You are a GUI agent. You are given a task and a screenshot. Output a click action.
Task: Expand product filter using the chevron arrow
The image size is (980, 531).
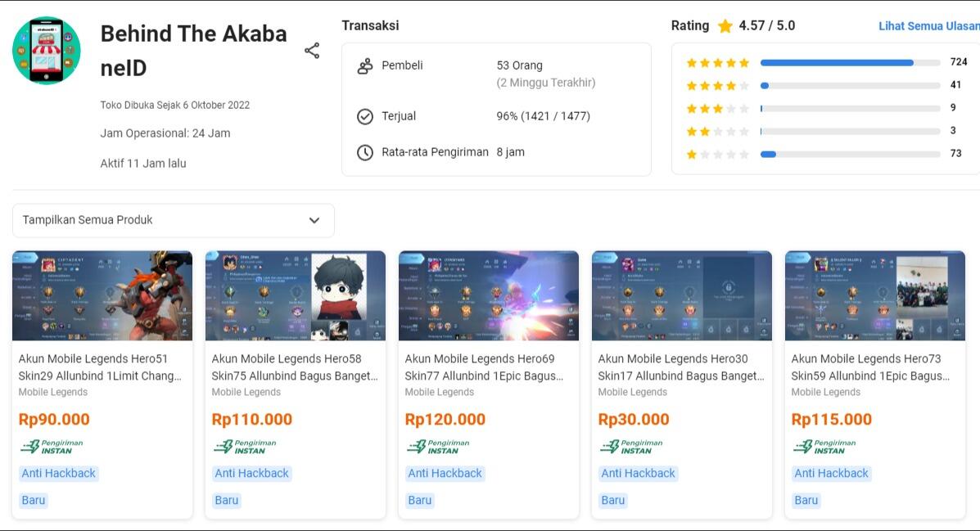[314, 220]
